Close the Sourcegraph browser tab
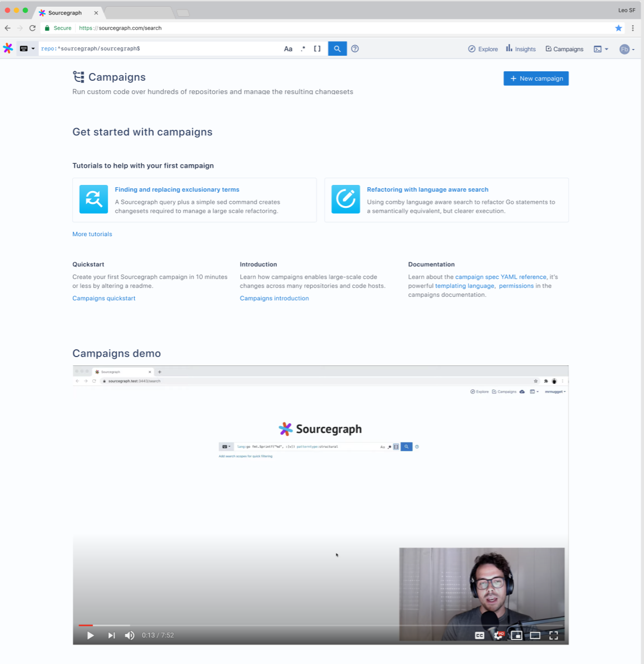The image size is (644, 664). click(96, 13)
